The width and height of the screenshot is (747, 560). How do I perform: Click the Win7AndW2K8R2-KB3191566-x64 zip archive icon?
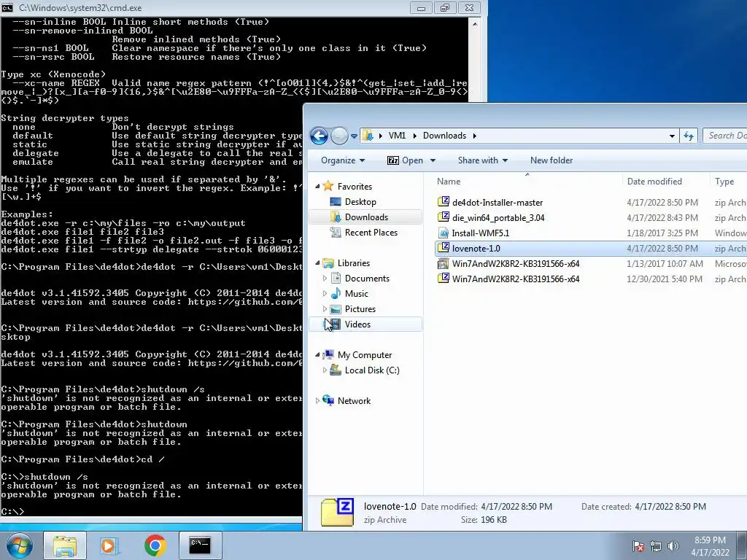tap(444, 279)
